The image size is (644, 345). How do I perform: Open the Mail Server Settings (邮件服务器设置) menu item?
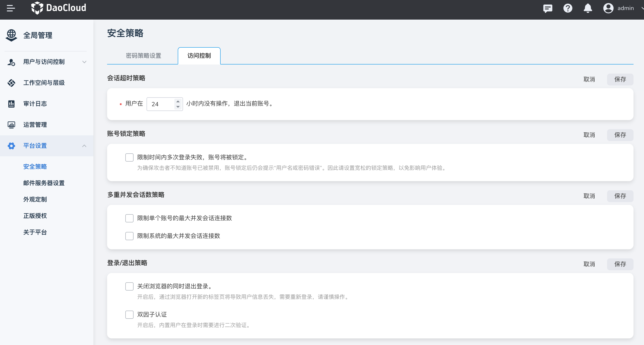(x=44, y=183)
